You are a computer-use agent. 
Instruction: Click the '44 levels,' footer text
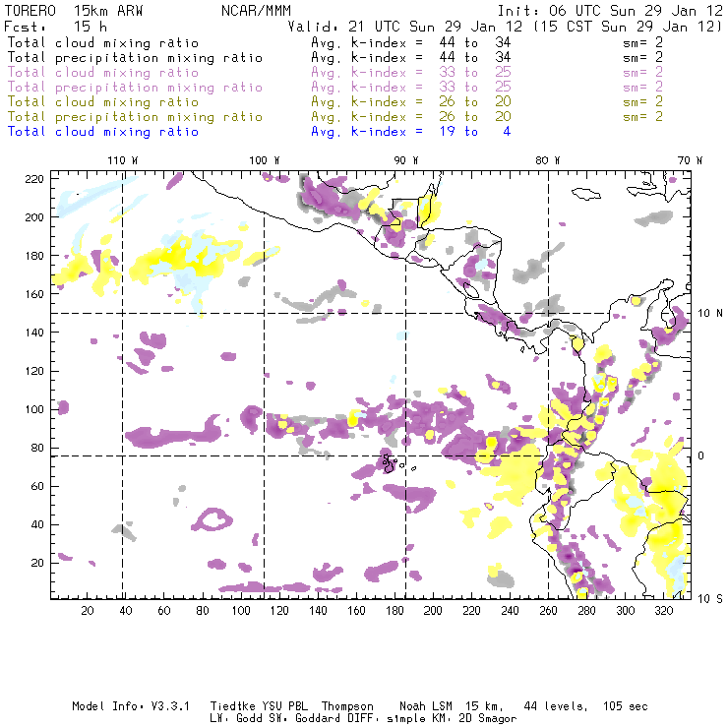click(x=556, y=706)
